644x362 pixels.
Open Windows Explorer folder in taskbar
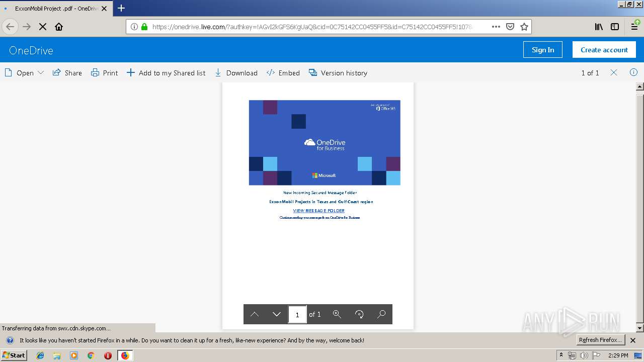coord(57,355)
